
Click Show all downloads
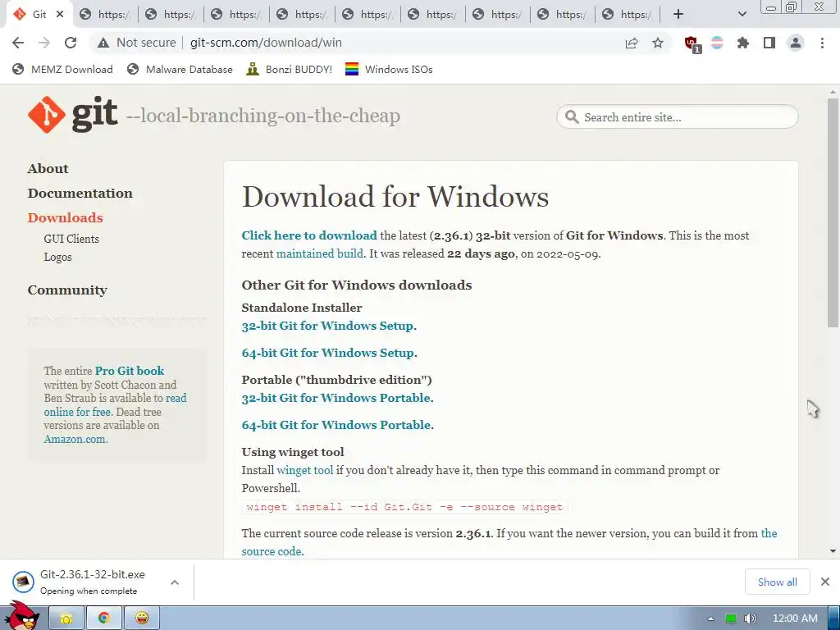click(777, 582)
